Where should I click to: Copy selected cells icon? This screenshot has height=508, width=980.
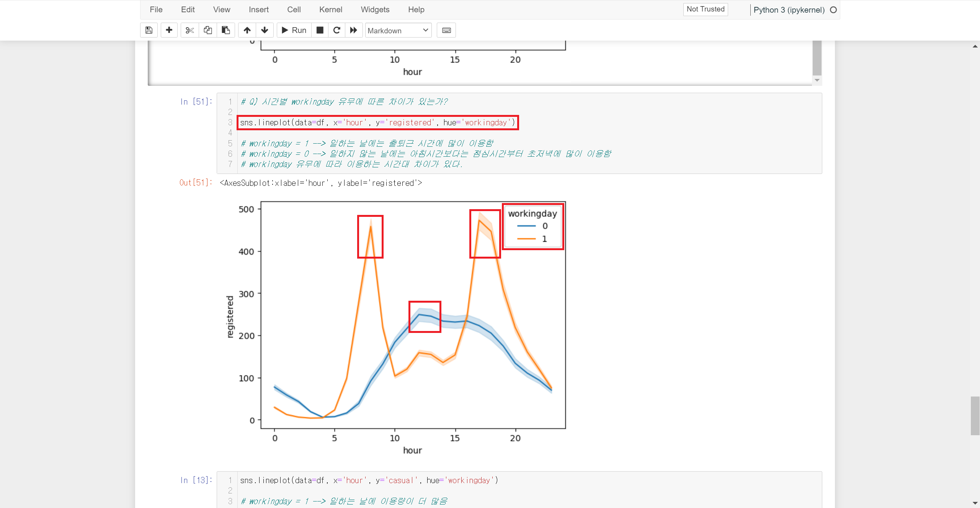pos(208,30)
